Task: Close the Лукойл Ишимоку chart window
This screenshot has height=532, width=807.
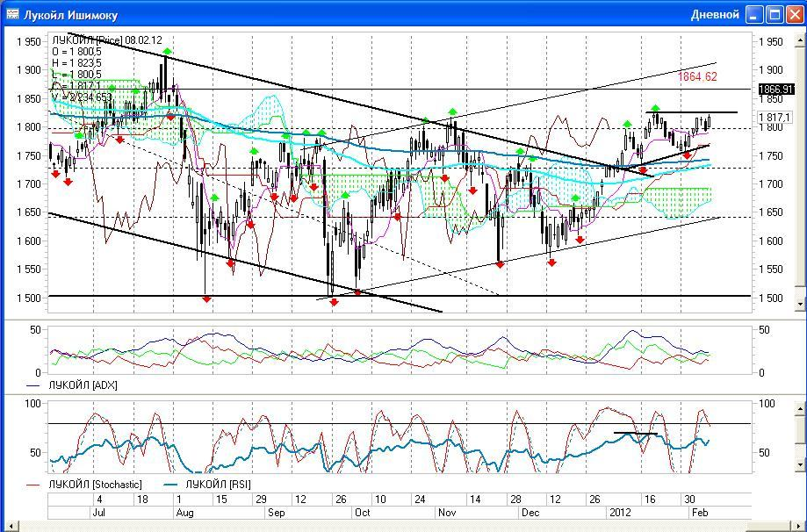Action: coord(794,14)
